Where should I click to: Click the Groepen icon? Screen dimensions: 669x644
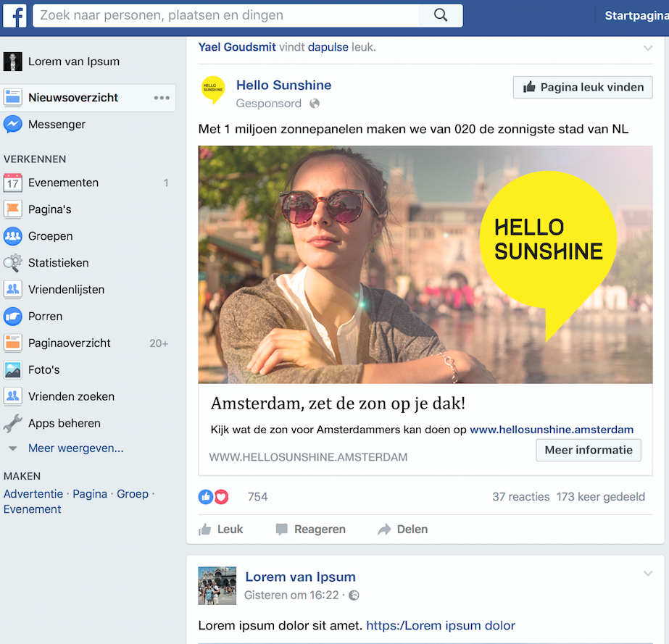13,236
